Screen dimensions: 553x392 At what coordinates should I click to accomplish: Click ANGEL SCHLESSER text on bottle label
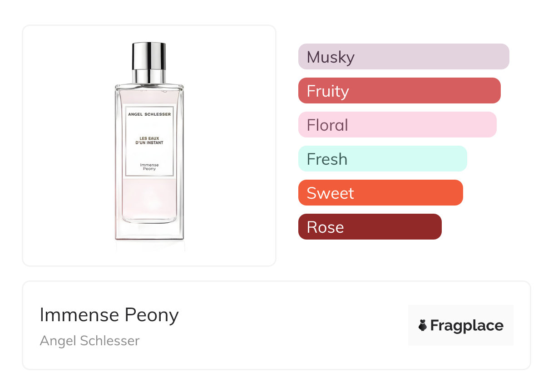(x=149, y=114)
